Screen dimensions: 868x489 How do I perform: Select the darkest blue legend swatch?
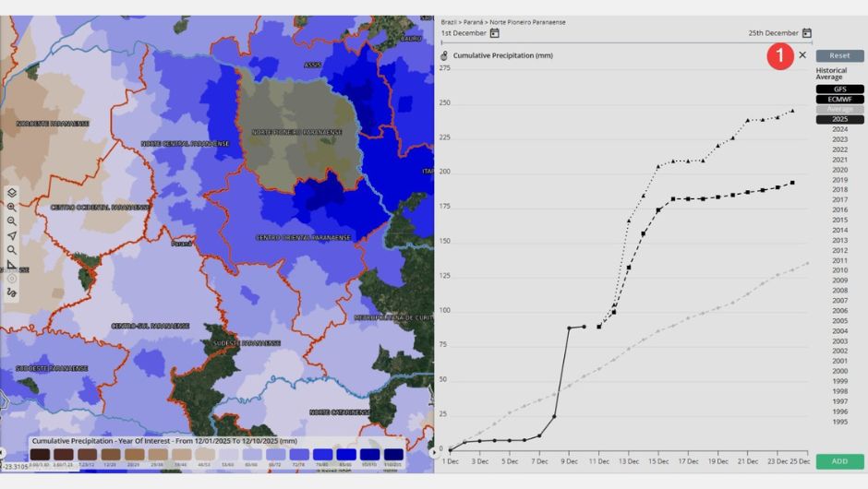point(394,454)
